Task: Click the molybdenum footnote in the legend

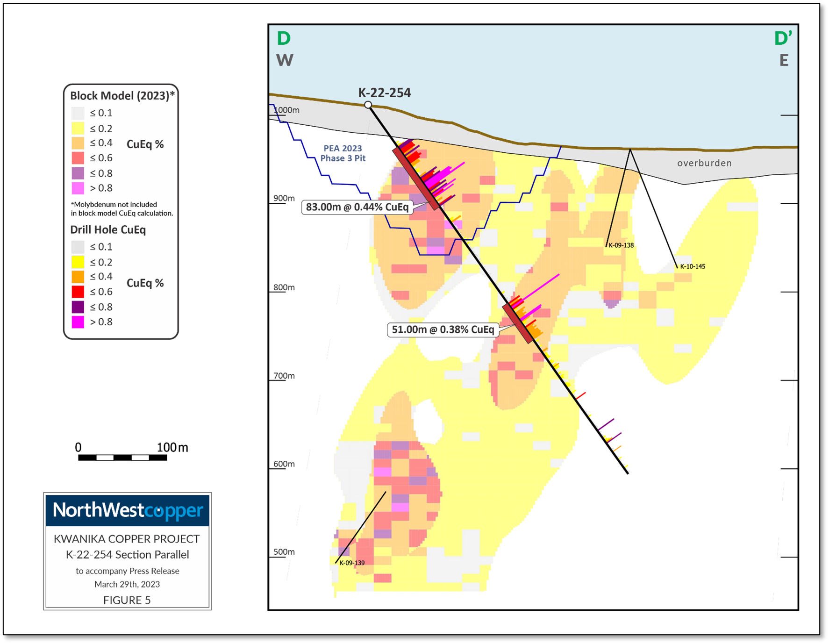Action: coord(122,209)
